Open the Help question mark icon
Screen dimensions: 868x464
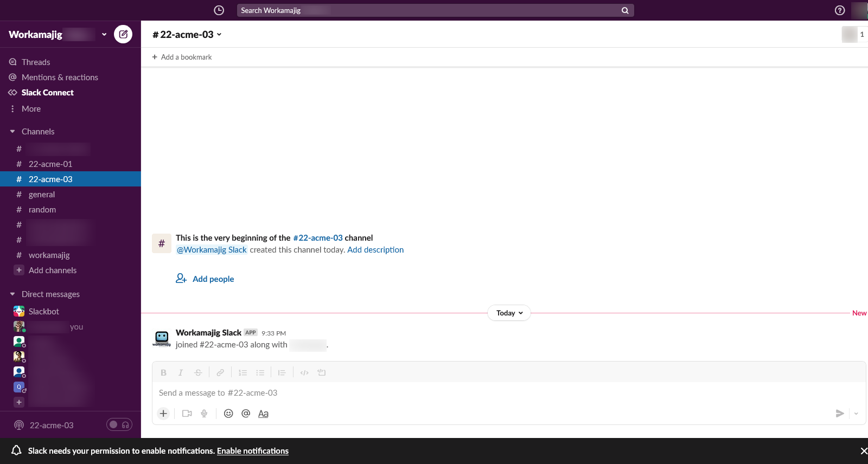tap(840, 10)
